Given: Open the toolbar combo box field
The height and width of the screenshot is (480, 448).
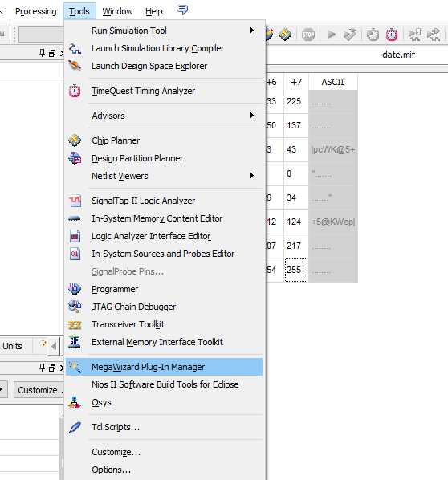Looking at the screenshot, I should point(41,35).
